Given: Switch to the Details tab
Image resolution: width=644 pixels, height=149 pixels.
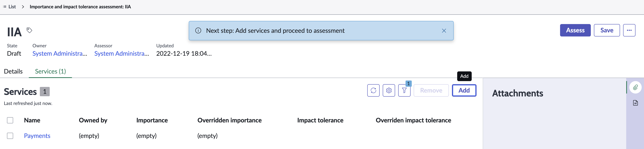Looking at the screenshot, I should [13, 71].
